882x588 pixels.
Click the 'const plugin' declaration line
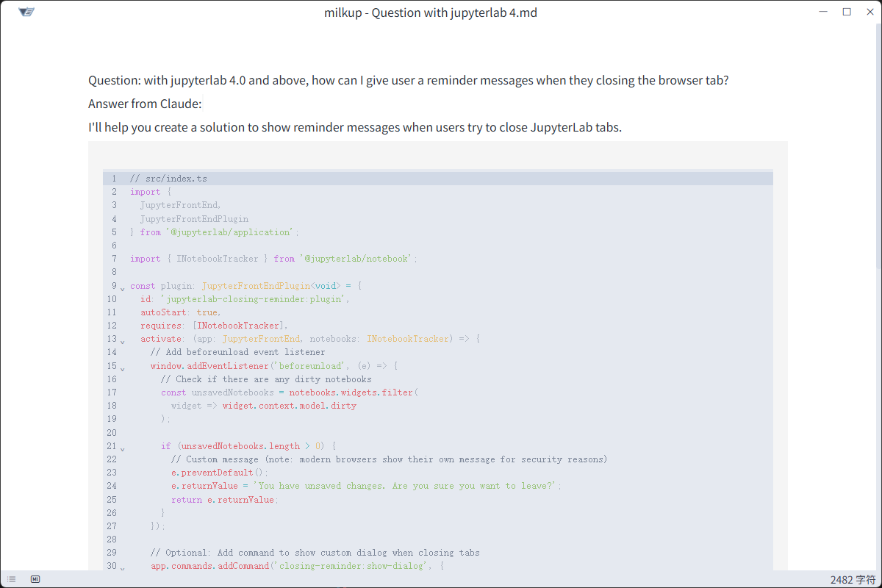click(x=246, y=285)
